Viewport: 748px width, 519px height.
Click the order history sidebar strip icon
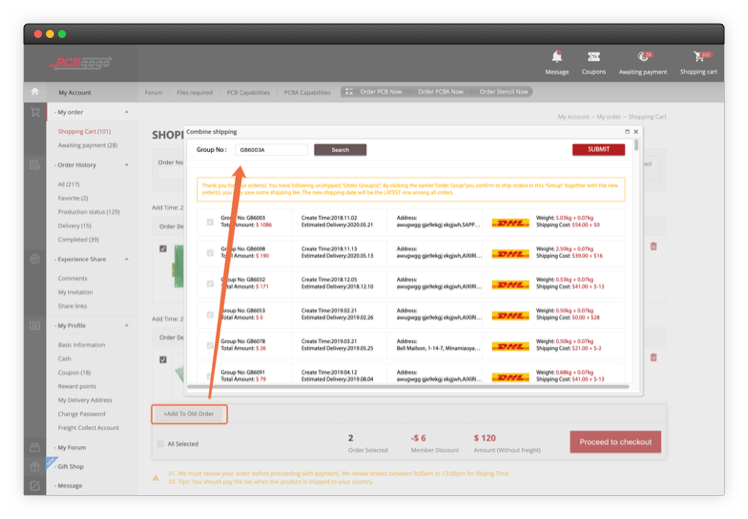[x=35, y=165]
